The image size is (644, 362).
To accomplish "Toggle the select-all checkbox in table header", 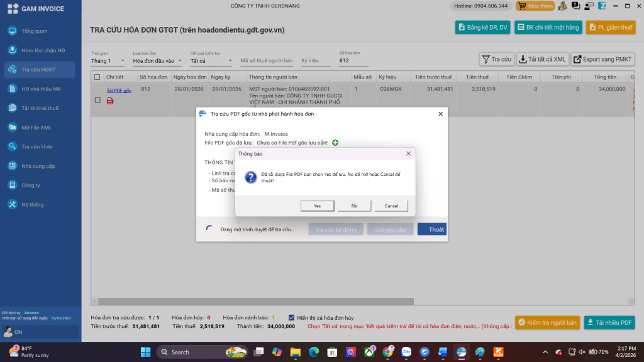I will (97, 77).
